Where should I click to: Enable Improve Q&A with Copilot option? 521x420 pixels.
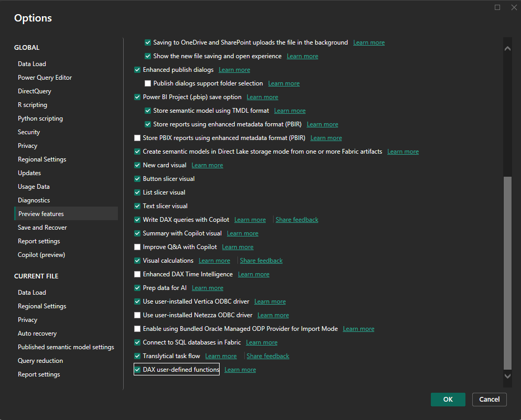pyautogui.click(x=138, y=247)
